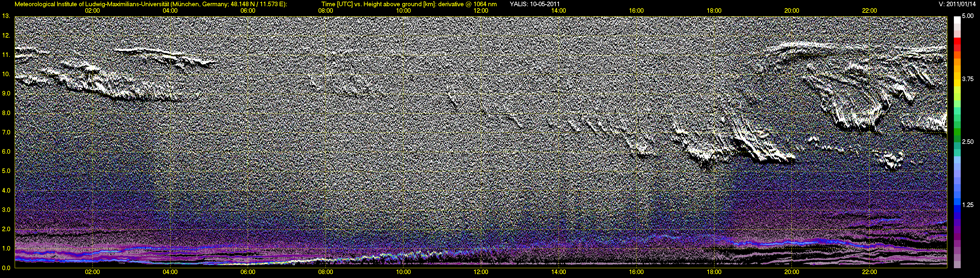
Task: Click the yellow segment of the colorbar
Action: (957, 83)
